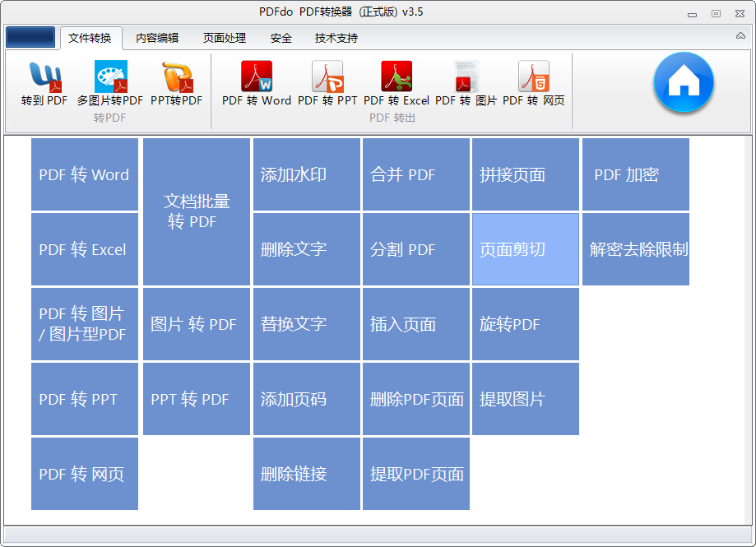Open the highlighted 页面剪切 tile
This screenshot has width=756, height=547.
click(x=526, y=249)
